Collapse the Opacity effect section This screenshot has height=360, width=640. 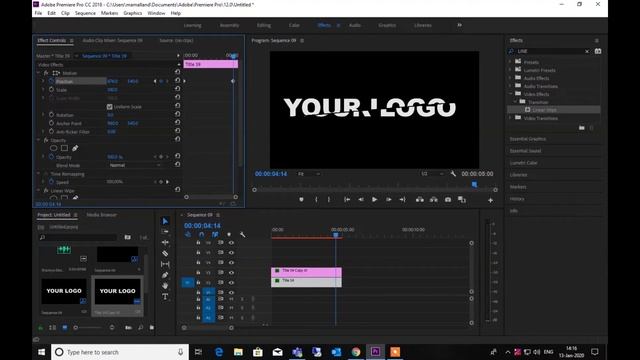pyautogui.click(x=39, y=140)
